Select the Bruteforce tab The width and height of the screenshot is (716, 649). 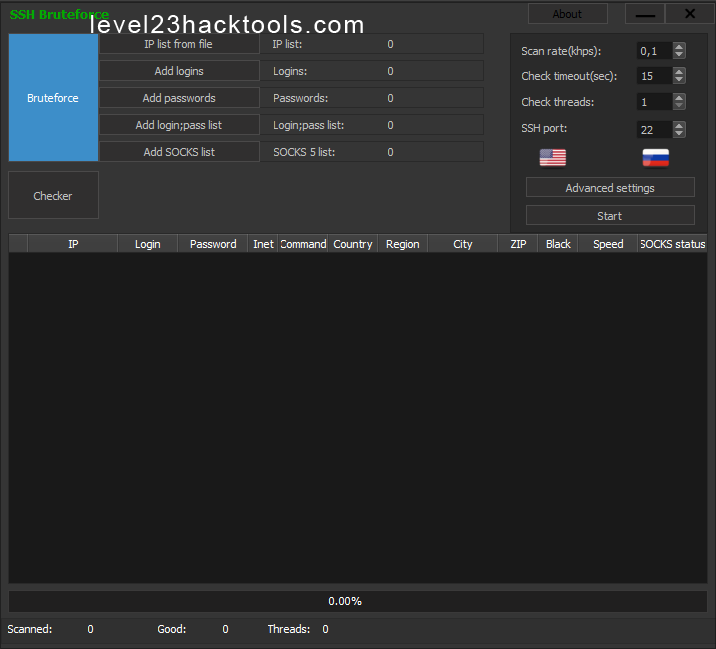click(53, 98)
